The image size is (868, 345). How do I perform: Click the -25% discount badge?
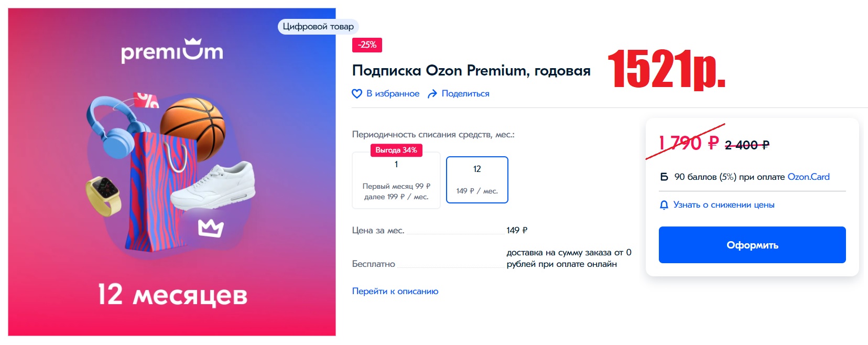pos(367,45)
